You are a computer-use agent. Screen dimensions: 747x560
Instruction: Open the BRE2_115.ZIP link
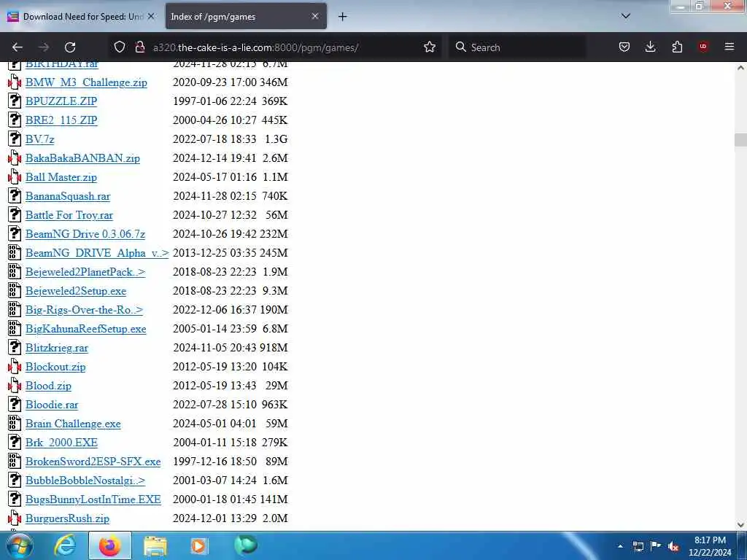tap(61, 120)
